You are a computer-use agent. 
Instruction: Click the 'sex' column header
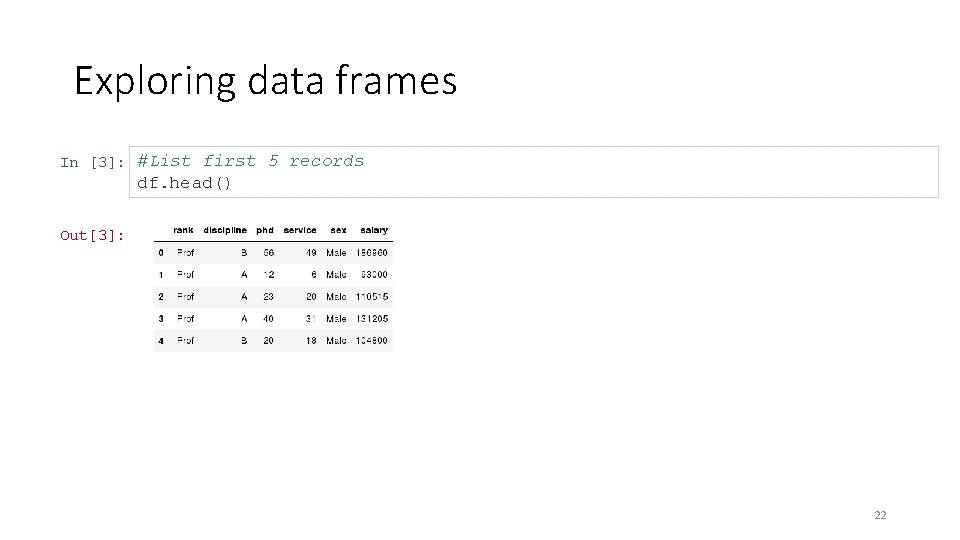point(339,230)
